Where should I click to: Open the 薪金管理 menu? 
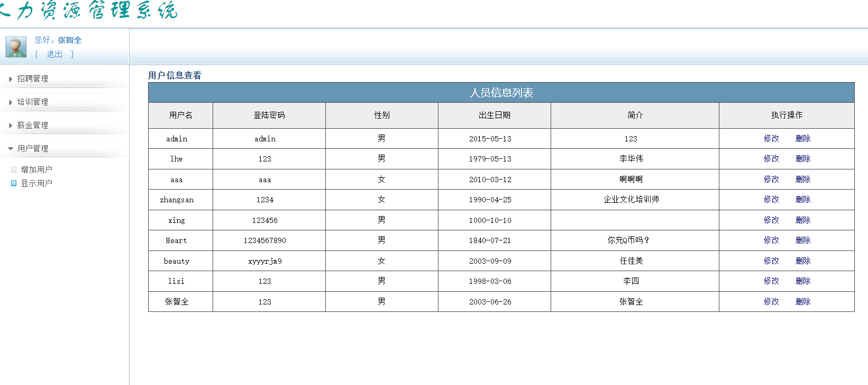[33, 125]
